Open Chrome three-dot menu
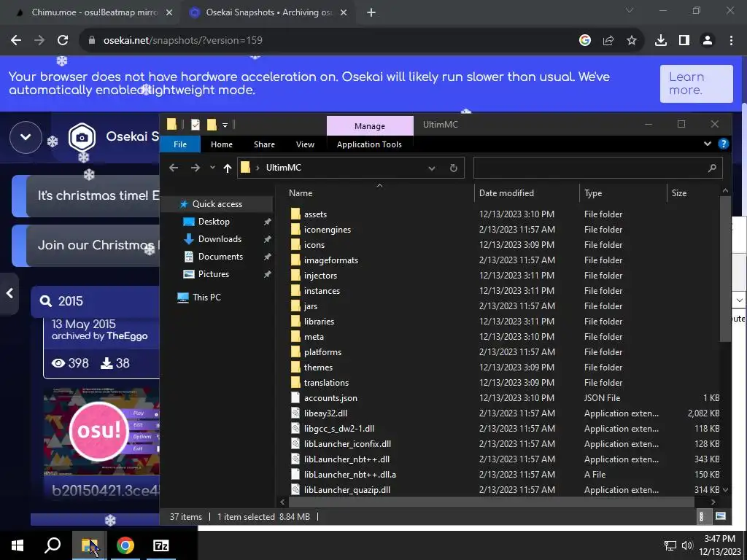This screenshot has height=560, width=747. [x=731, y=41]
